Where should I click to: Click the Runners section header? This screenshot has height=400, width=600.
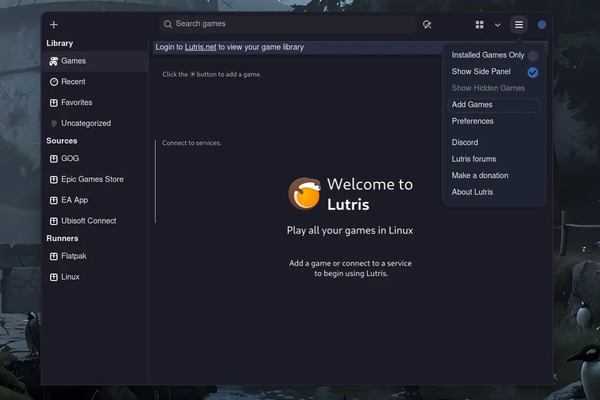[62, 238]
